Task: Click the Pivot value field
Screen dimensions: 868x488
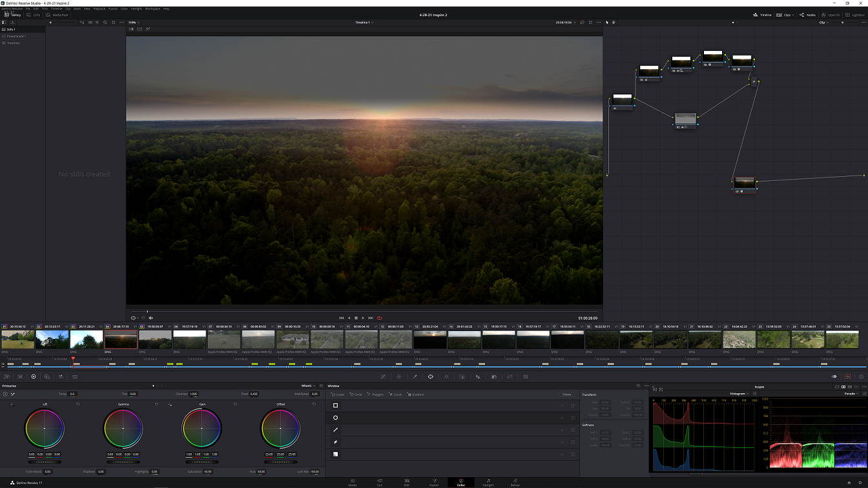Action: [x=254, y=394]
